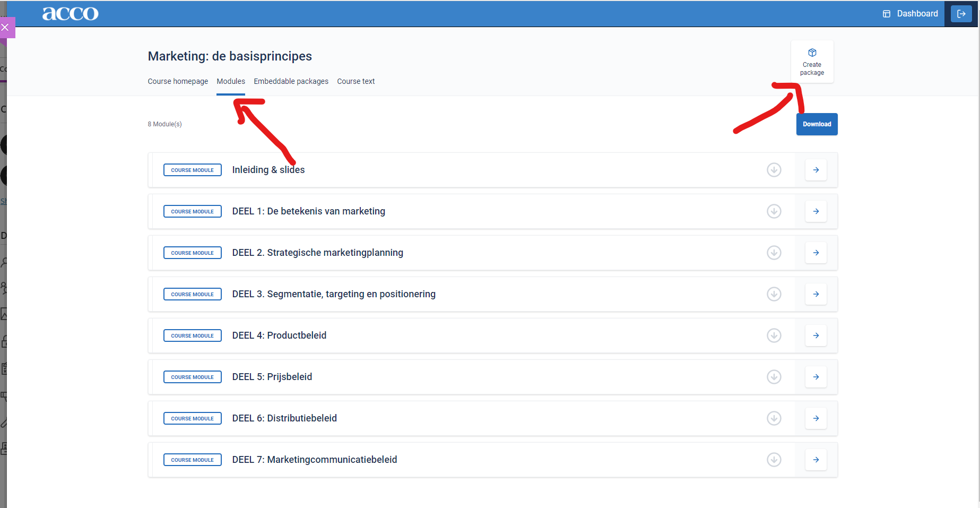980x508 pixels.
Task: Open DEEL 4 Productbeleid arrow button
Action: (x=816, y=335)
